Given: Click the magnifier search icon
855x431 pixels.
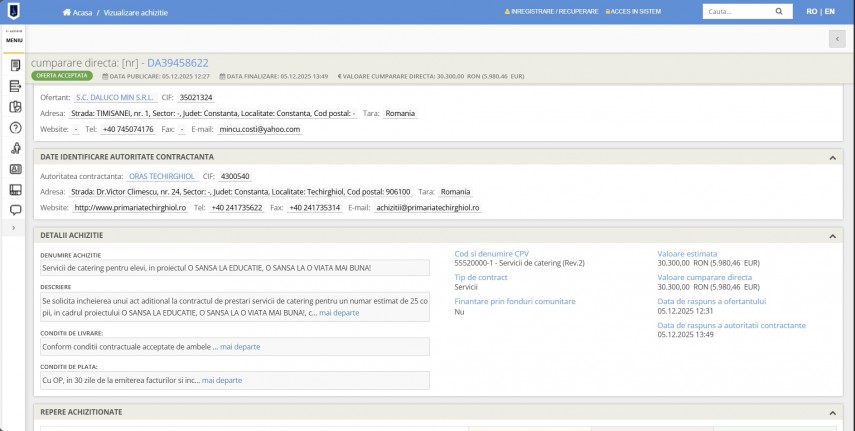Looking at the screenshot, I should tap(777, 12).
